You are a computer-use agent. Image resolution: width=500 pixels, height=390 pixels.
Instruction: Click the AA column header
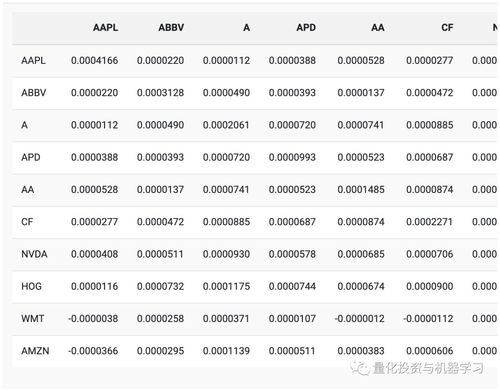point(378,27)
